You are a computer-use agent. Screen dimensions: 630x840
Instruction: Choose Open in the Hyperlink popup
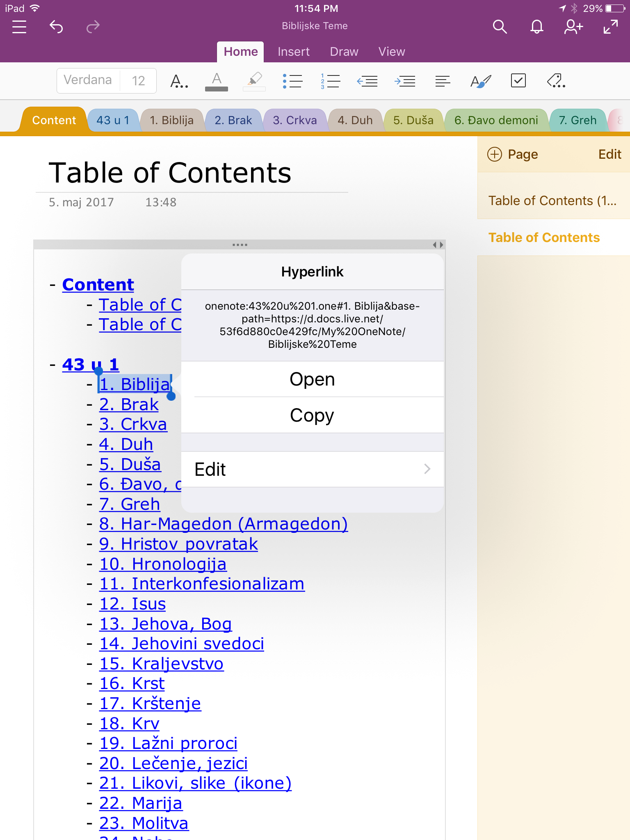tap(312, 379)
